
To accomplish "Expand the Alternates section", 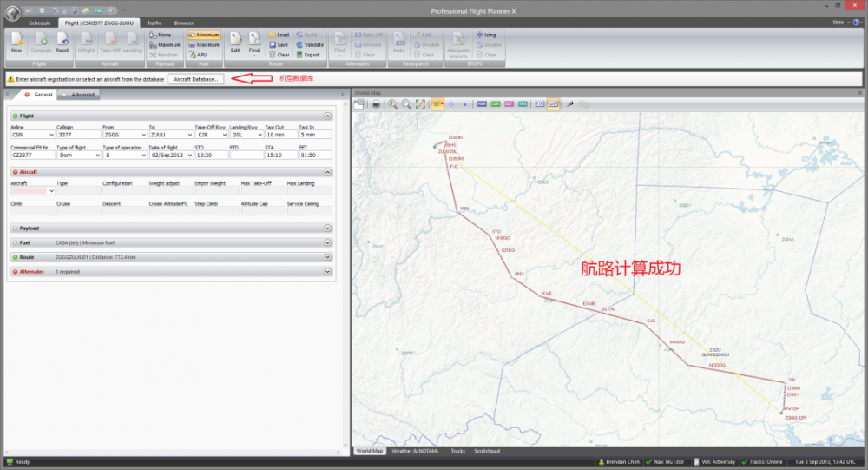I will pyautogui.click(x=328, y=272).
